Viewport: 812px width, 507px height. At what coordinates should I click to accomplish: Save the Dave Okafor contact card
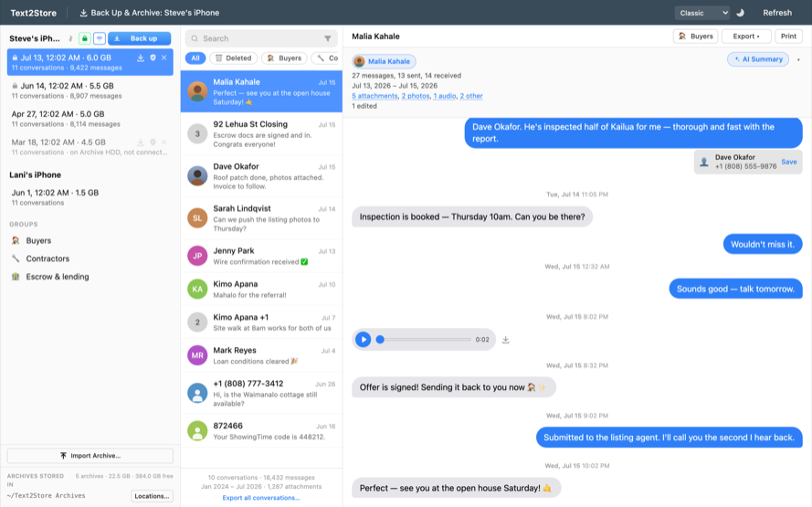pos(788,162)
